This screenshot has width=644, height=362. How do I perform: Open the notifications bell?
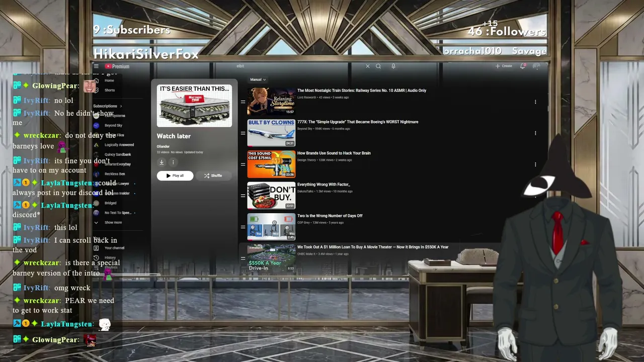[x=523, y=66]
